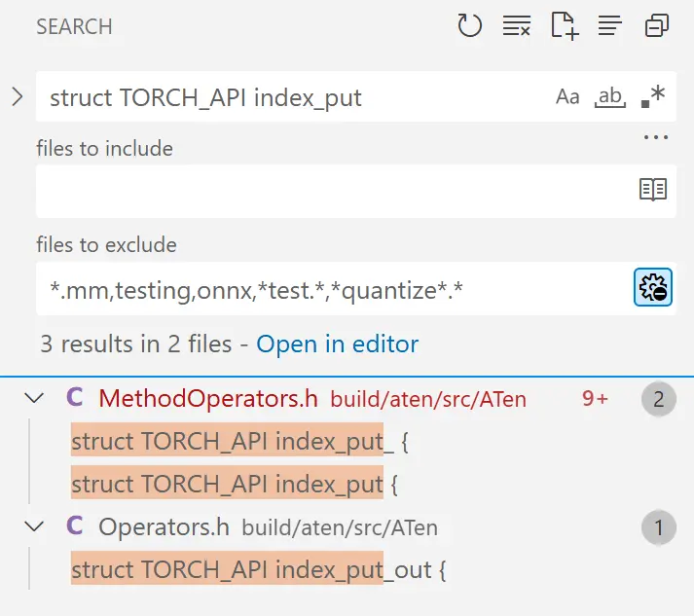Select the 'index_put_ {' match result
694x616 pixels.
(x=239, y=441)
